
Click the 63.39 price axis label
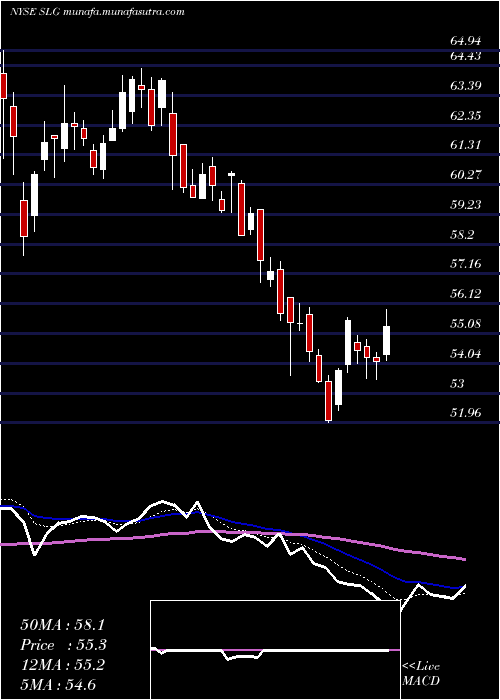466,86
